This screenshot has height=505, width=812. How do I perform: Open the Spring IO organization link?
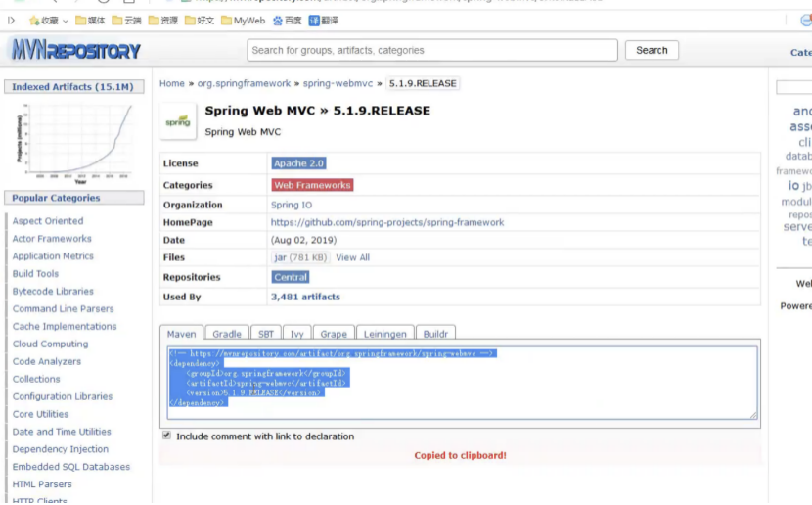pyautogui.click(x=292, y=205)
